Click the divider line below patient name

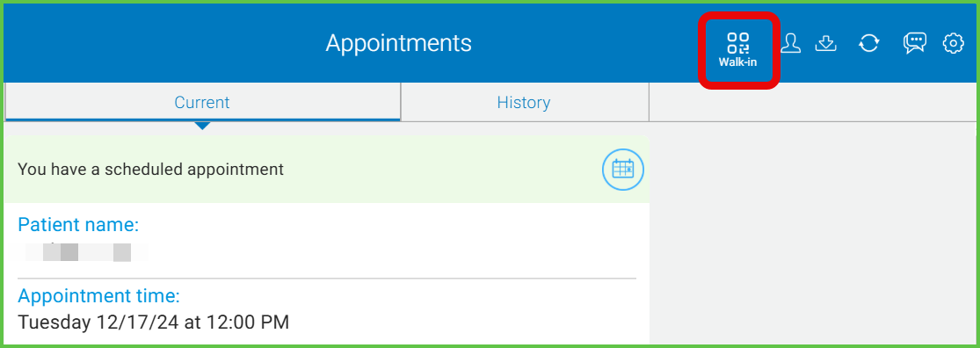[327, 278]
